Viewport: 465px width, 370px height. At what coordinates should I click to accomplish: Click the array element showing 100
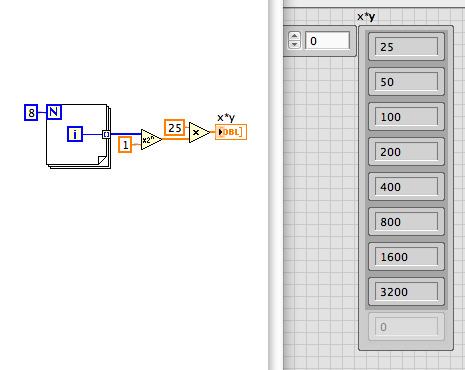click(406, 117)
